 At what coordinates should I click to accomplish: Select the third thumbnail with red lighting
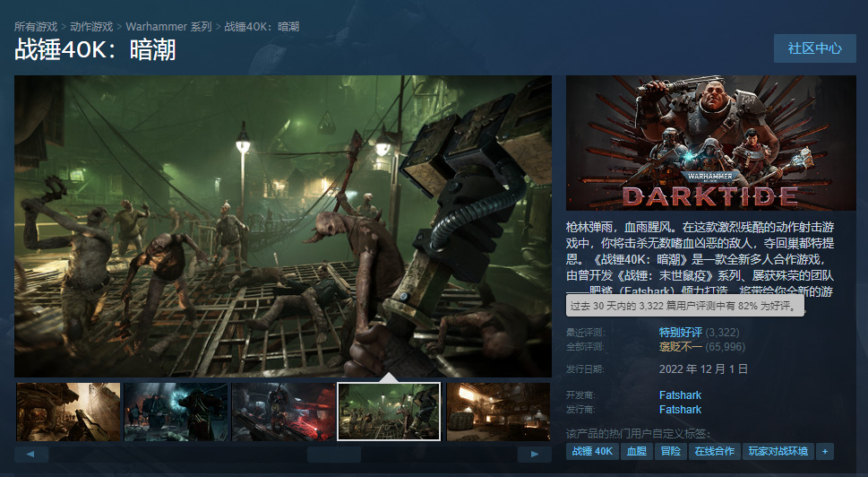[283, 412]
